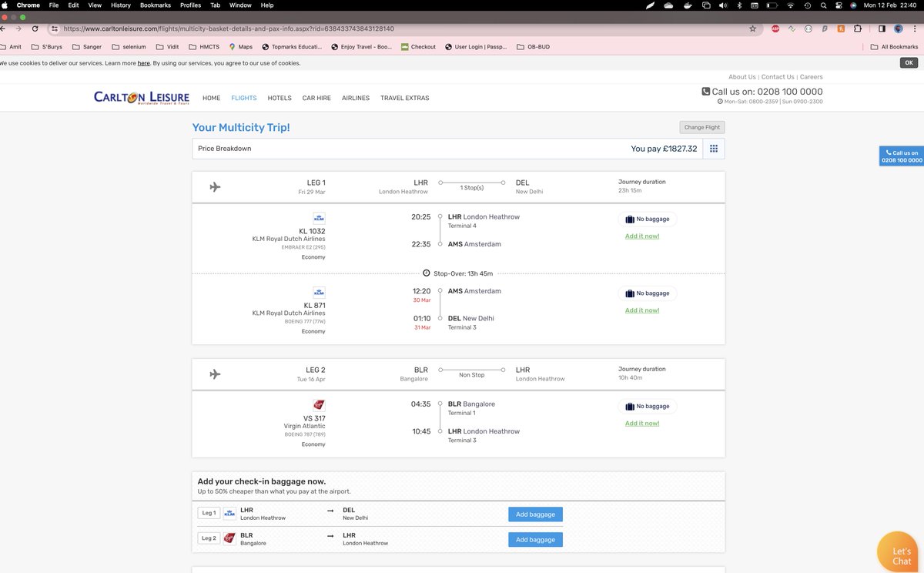Open the Vidit bookmarks folder
The width and height of the screenshot is (924, 573).
[x=167, y=46]
